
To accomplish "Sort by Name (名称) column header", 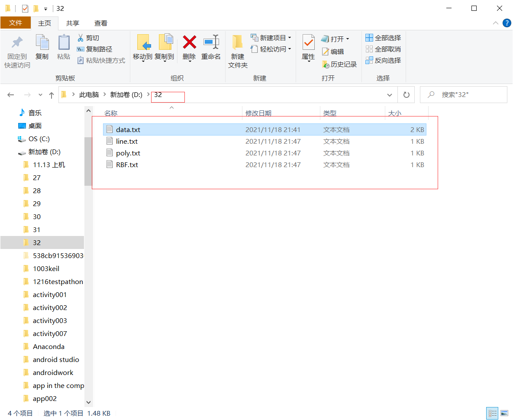I will click(x=110, y=113).
